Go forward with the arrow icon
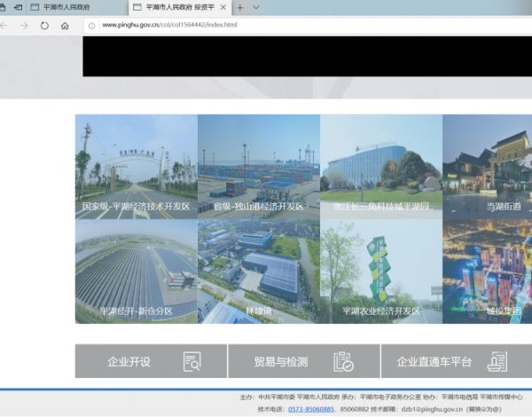Screen dimensions: 532x417 [24, 26]
